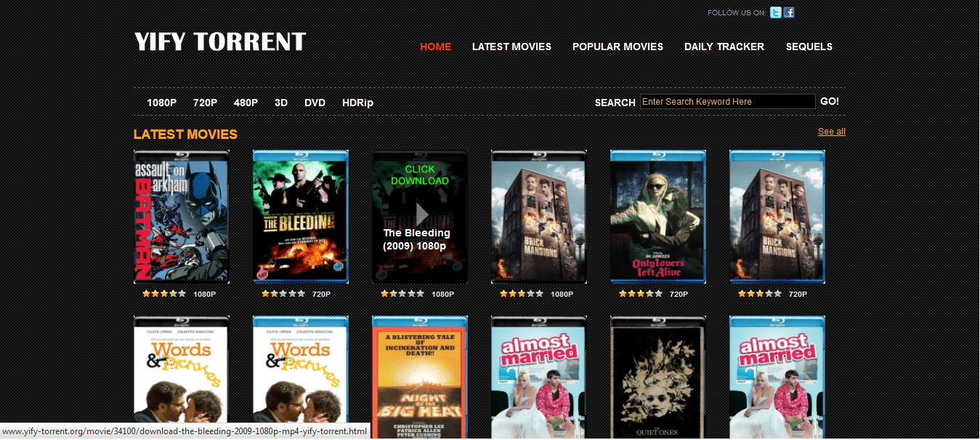The height and width of the screenshot is (440, 980).
Task: Open the Night of the Big Heat poster
Action: click(x=420, y=377)
